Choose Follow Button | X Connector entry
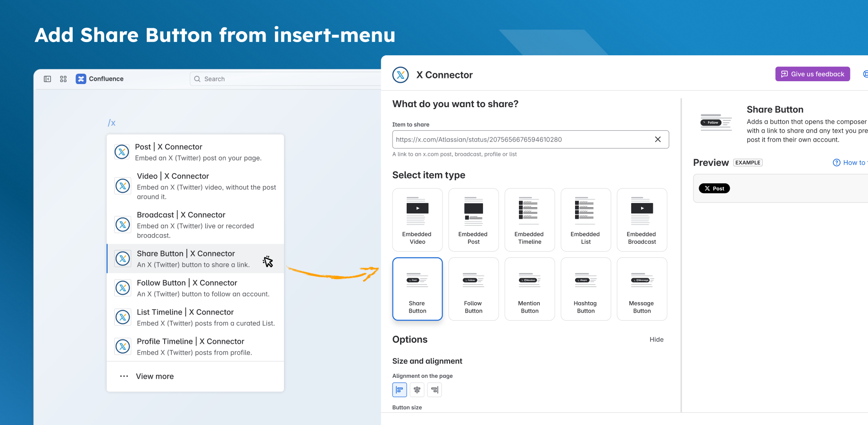Screen dimensions: 868x425 [195, 288]
